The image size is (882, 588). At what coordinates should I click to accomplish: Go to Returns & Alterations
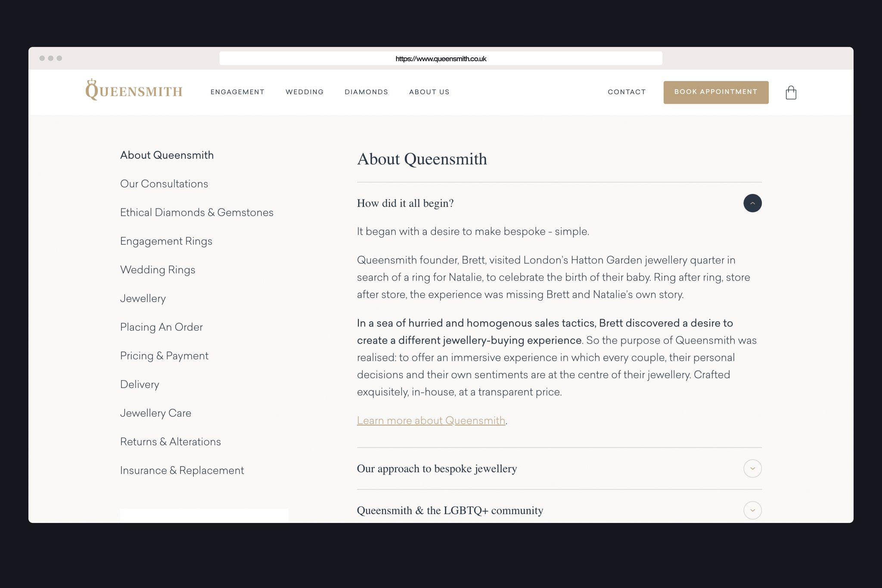tap(170, 442)
